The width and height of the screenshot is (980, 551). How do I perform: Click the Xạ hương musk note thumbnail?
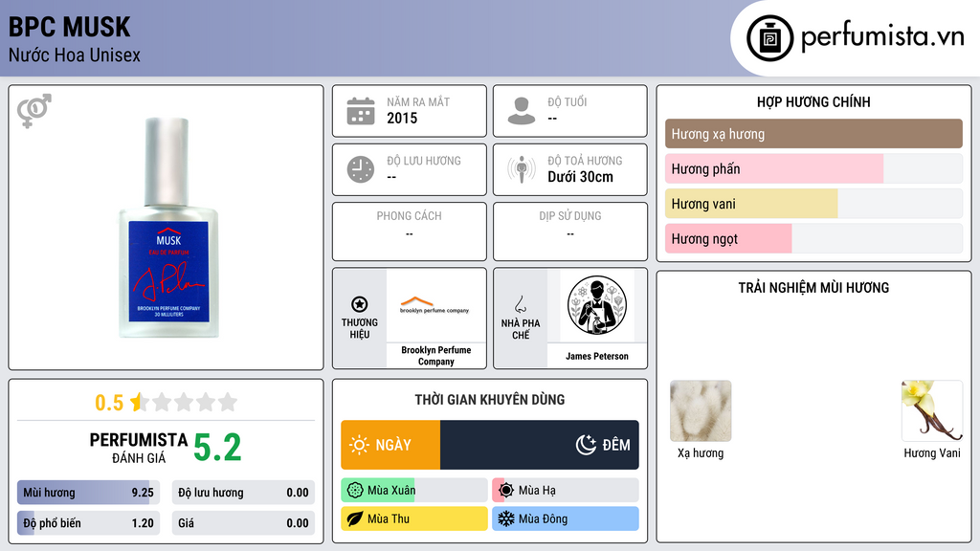click(701, 411)
